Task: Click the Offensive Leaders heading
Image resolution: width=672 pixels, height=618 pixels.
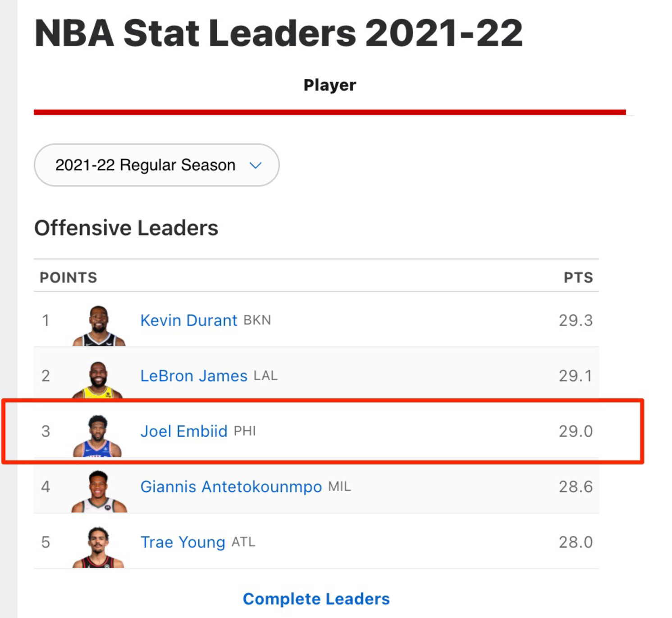Action: tap(126, 228)
